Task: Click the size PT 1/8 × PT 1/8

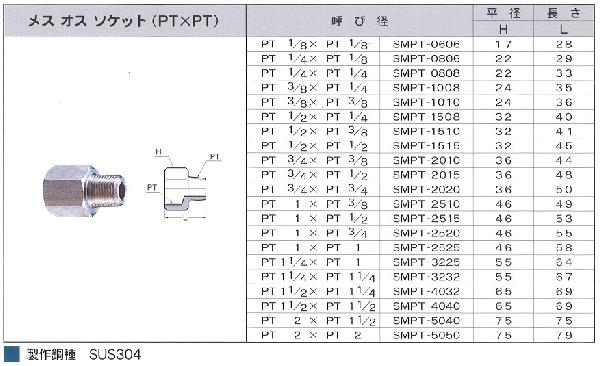Action: (x=315, y=44)
